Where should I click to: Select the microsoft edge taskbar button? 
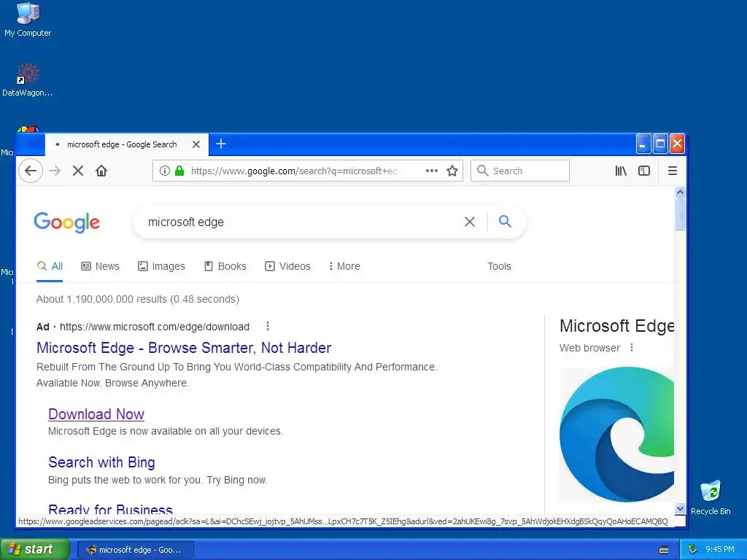click(135, 550)
